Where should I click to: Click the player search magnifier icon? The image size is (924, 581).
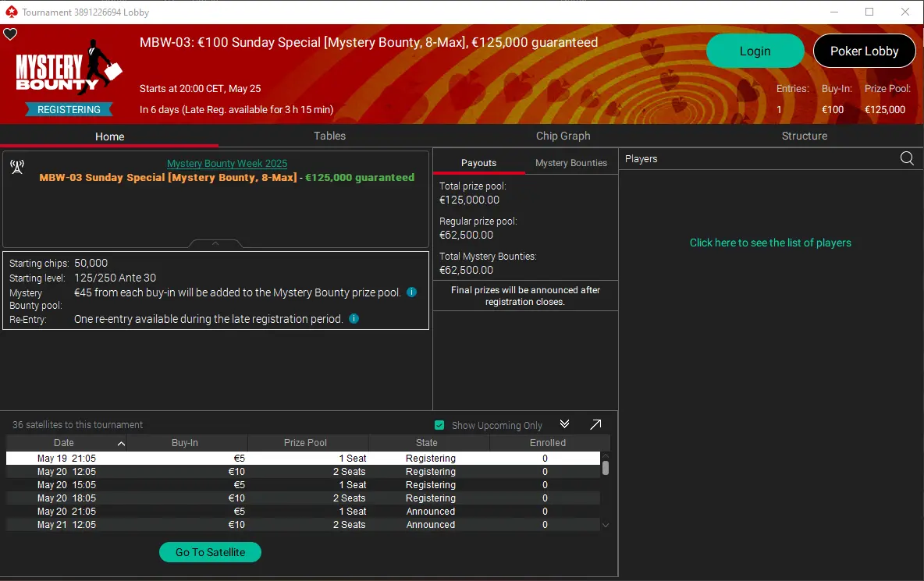(907, 158)
